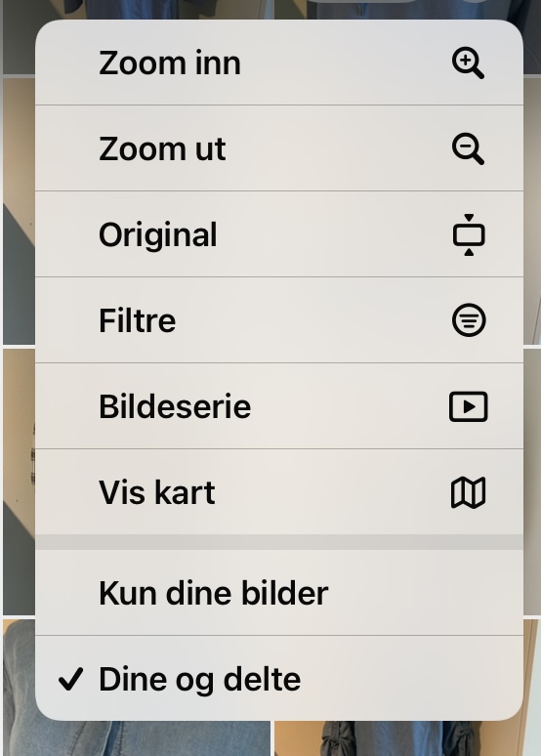Click the Vis kart map icon
541x756 pixels.
[468, 492]
